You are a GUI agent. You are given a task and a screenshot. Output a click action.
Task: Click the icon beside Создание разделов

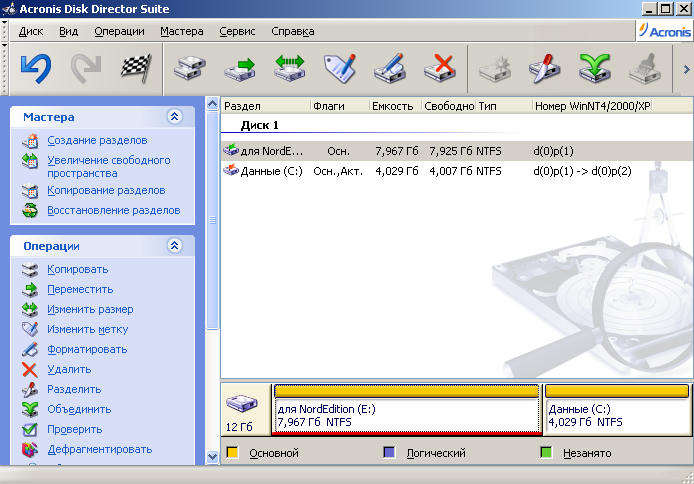30,141
